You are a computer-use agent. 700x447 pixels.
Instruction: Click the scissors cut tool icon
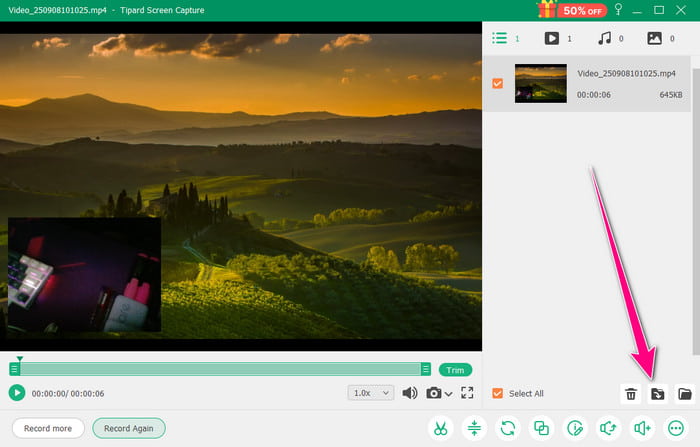(x=439, y=428)
